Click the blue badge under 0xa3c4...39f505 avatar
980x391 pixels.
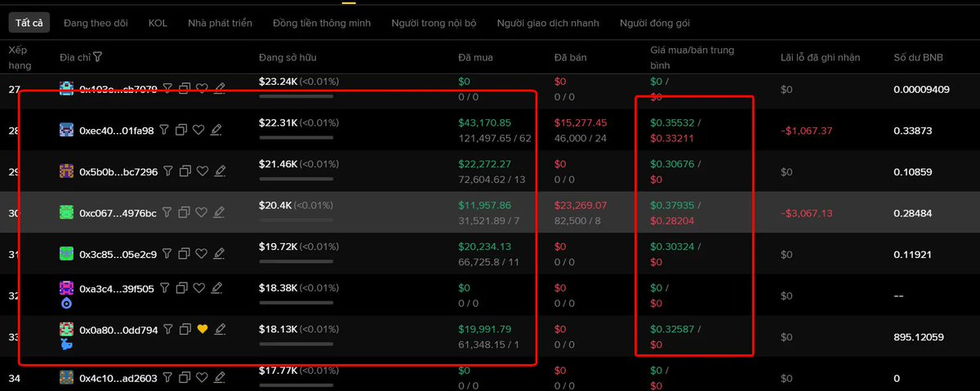tap(67, 304)
